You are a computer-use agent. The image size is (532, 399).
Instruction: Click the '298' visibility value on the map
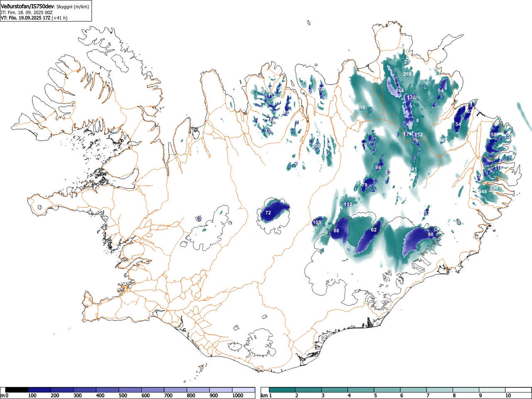tap(494, 188)
